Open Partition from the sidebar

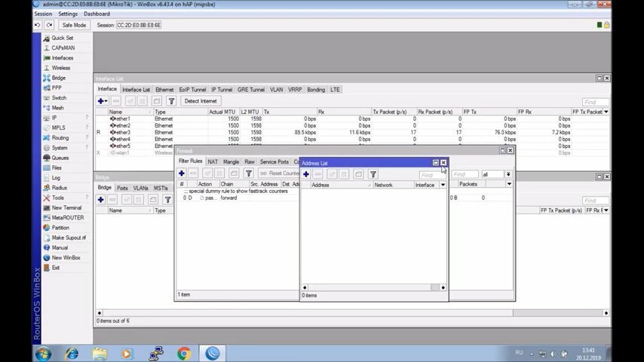pyautogui.click(x=60, y=228)
